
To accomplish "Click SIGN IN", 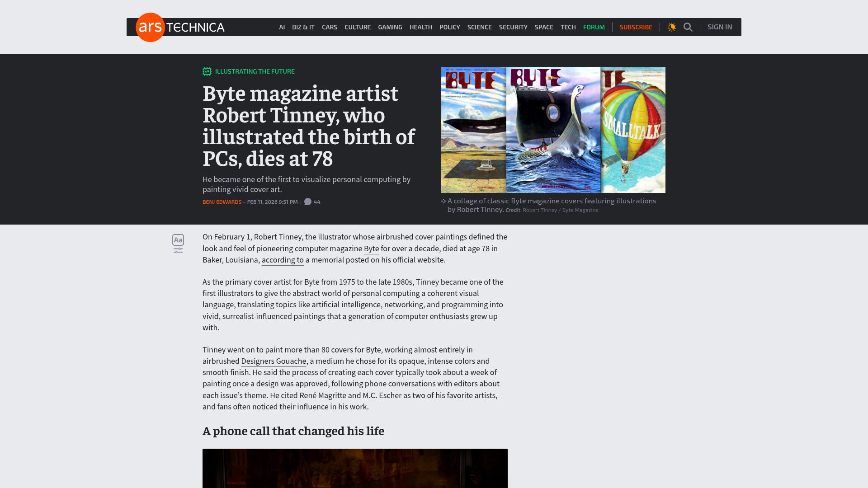I will click(x=720, y=27).
